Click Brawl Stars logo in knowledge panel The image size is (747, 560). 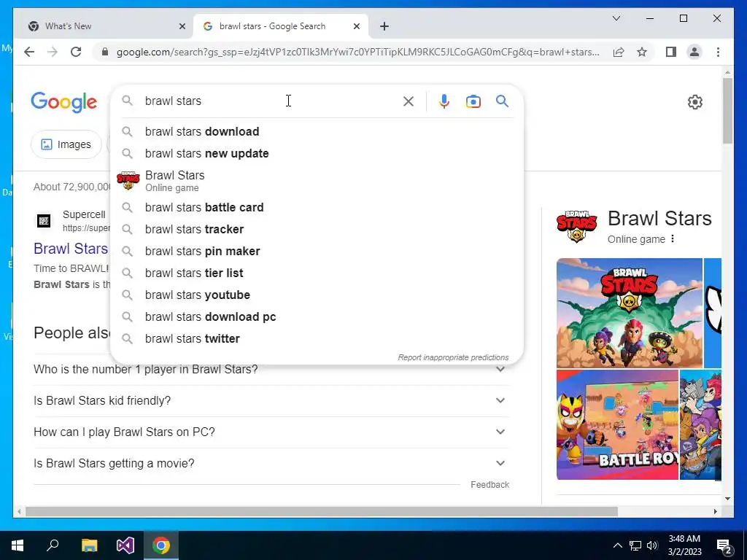coord(576,226)
